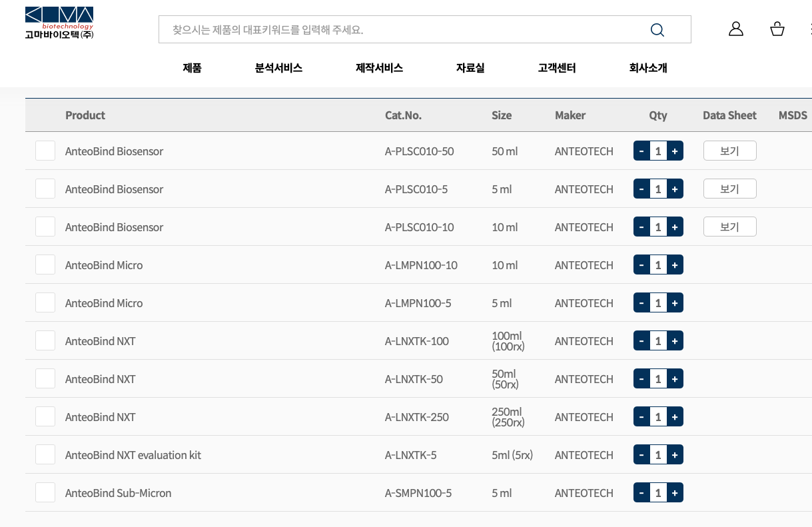The image size is (812, 527).
Task: View data sheet for A-PLSC010-10
Action: 730,227
